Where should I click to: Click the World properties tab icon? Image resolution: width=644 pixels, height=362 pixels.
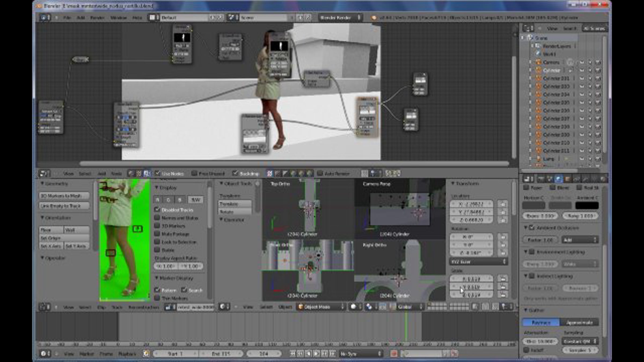[559, 179]
